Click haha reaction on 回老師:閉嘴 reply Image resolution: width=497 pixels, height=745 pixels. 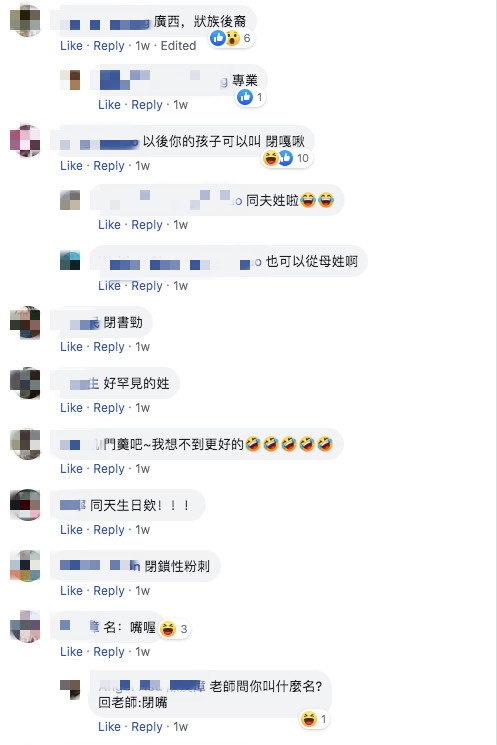click(308, 719)
